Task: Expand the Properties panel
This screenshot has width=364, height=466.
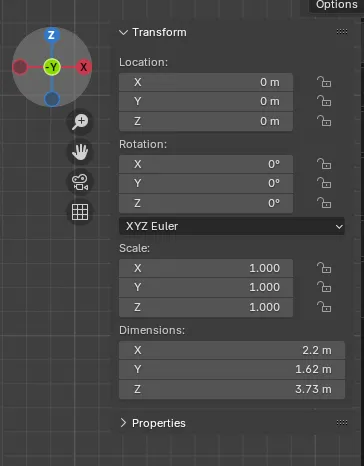Action: tap(123, 423)
